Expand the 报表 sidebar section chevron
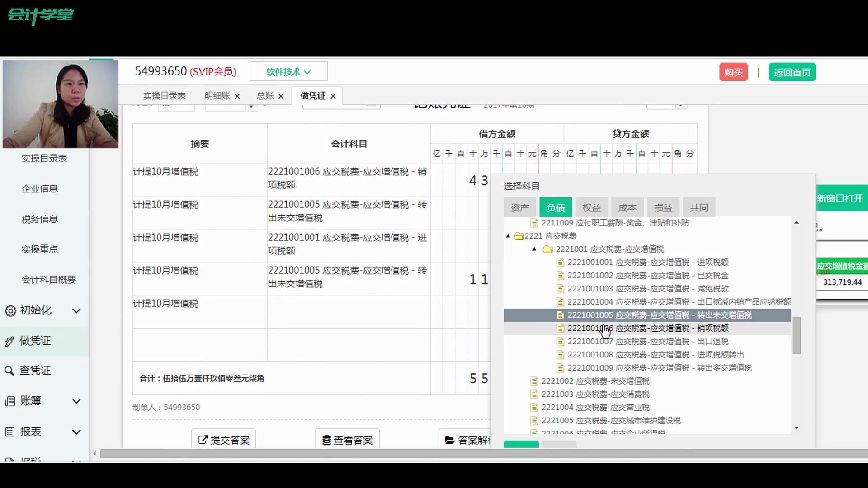The width and height of the screenshot is (868, 488). (x=76, y=432)
